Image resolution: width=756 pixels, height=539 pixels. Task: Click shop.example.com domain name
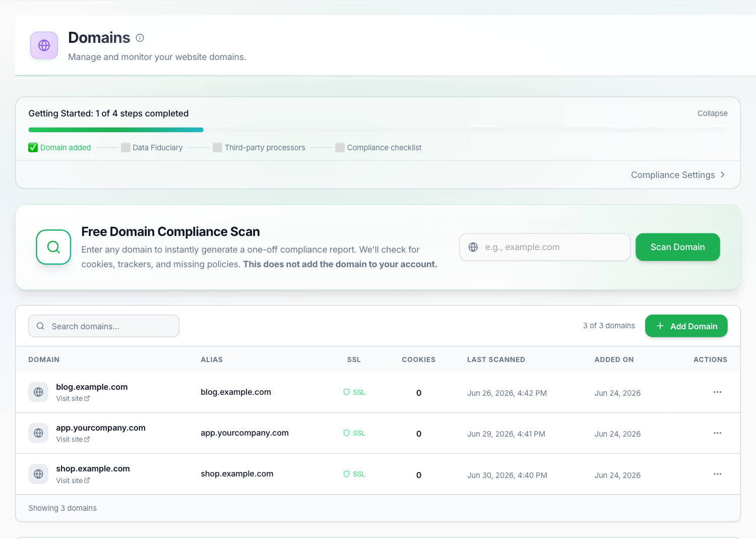[93, 468]
